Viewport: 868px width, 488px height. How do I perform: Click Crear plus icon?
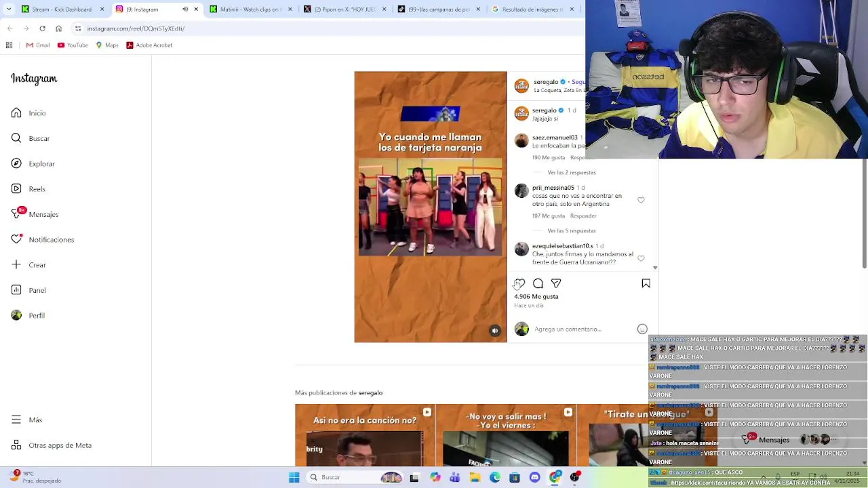(16, 265)
